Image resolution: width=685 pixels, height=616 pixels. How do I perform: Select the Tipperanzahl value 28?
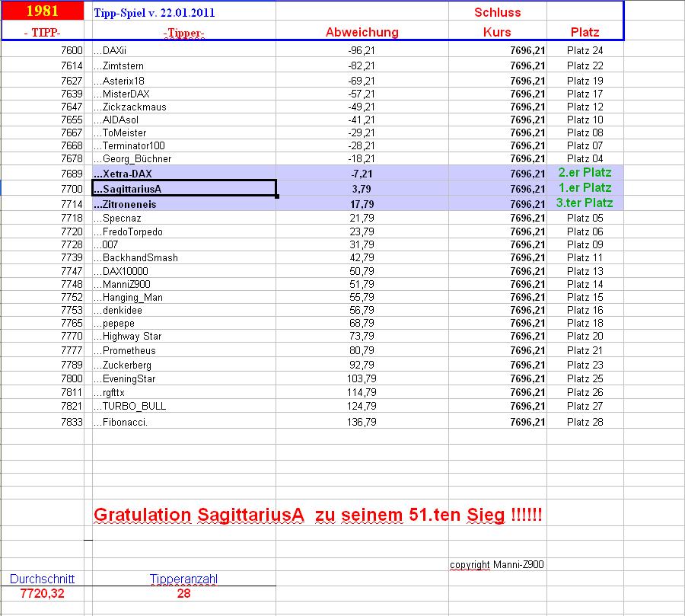pos(184,593)
